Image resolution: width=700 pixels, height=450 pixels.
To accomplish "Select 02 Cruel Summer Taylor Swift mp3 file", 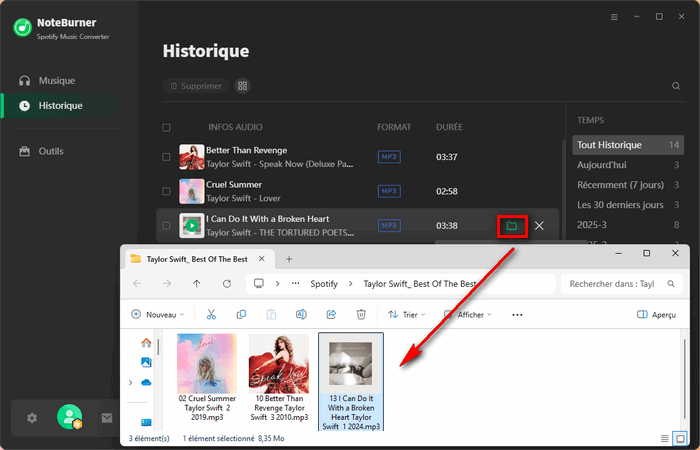I will [x=207, y=378].
